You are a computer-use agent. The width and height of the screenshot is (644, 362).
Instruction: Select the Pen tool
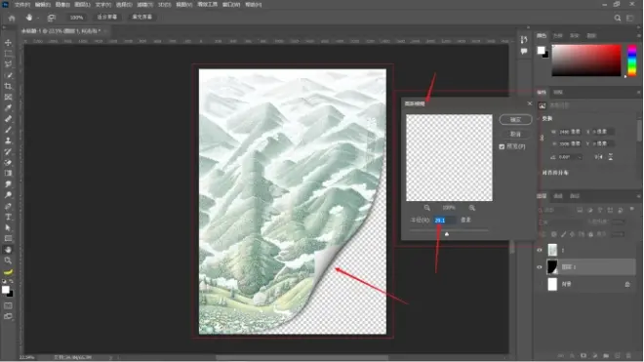(8, 206)
